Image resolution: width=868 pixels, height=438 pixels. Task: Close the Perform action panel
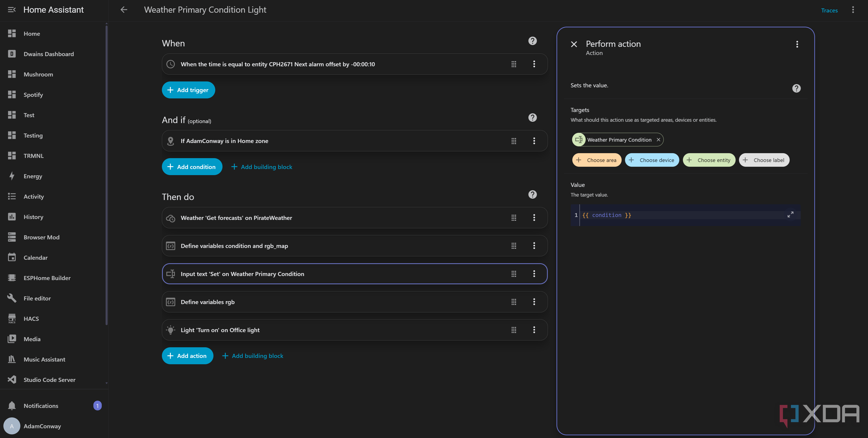[x=574, y=44]
